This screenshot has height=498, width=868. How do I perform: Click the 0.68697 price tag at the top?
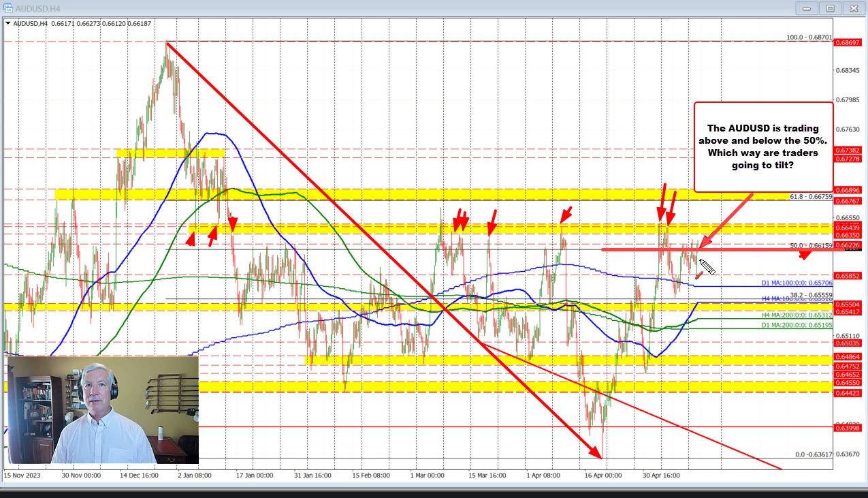point(849,42)
